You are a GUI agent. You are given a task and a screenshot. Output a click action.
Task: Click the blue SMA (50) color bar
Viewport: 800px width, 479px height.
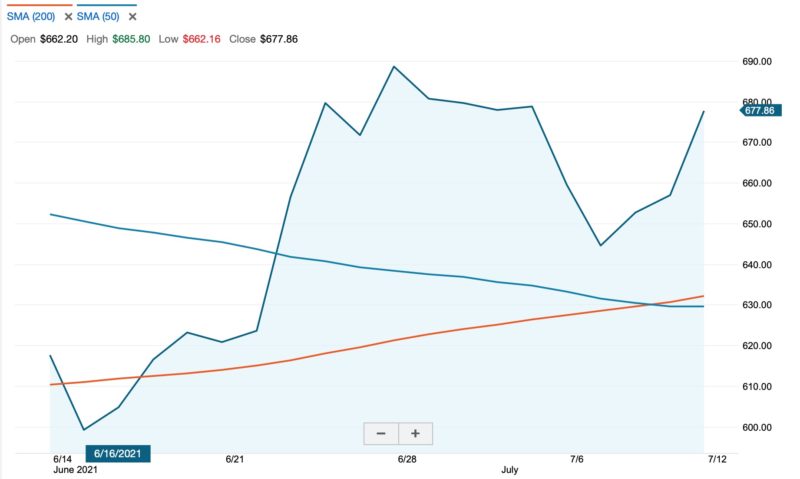click(x=105, y=5)
